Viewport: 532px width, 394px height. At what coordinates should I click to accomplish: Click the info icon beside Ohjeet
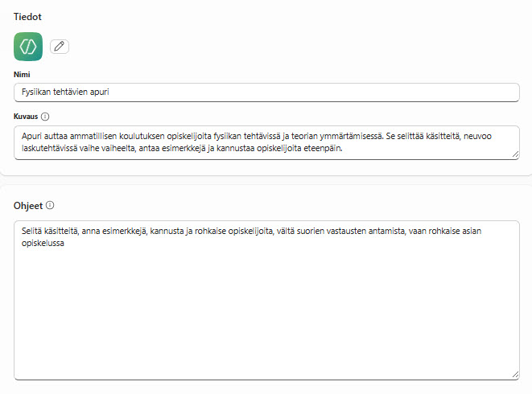click(50, 205)
